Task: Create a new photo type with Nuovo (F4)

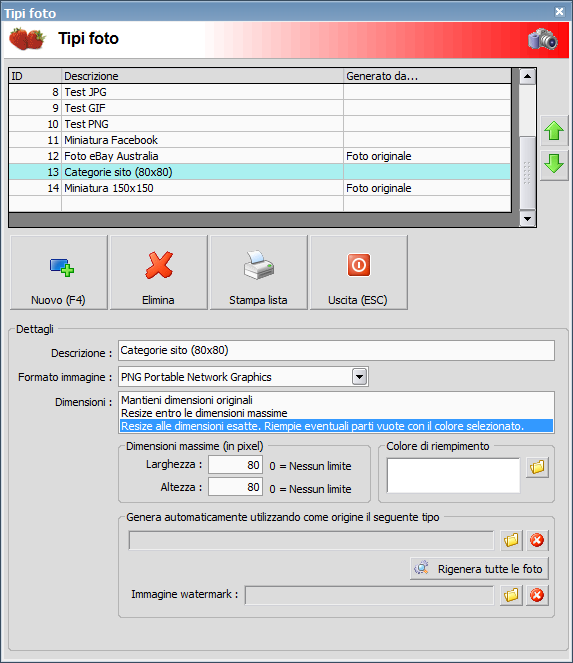Action: [x=59, y=273]
